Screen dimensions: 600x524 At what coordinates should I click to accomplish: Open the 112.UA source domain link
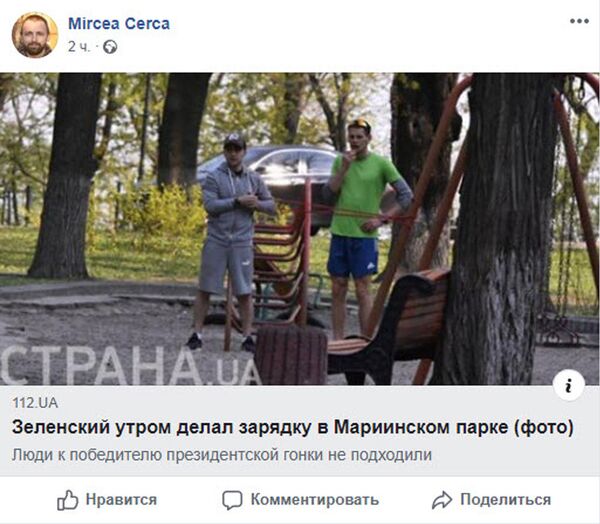(35, 403)
